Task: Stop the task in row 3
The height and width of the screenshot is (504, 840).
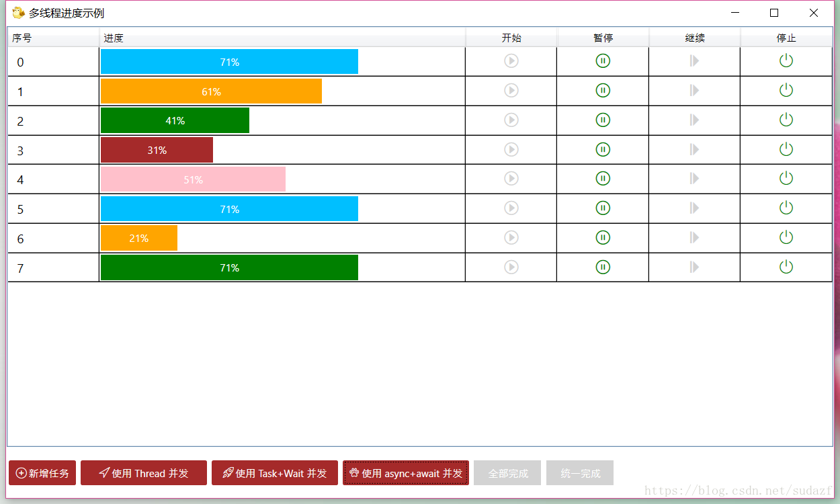Action: [x=786, y=149]
